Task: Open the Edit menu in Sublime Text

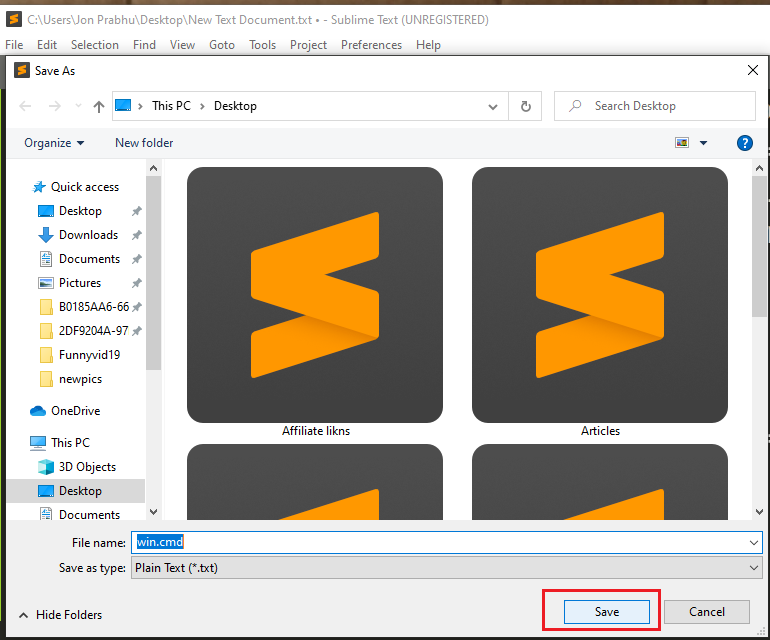Action: [47, 45]
